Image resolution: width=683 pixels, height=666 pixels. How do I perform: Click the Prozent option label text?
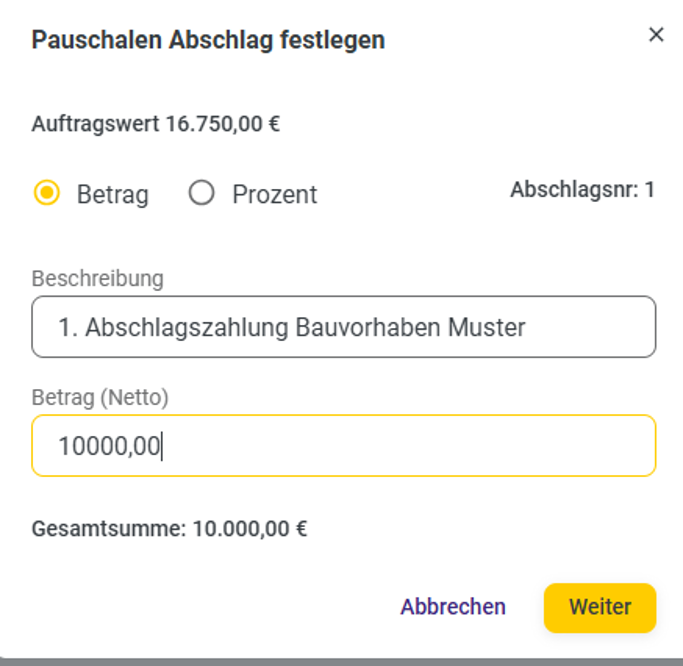(x=274, y=194)
